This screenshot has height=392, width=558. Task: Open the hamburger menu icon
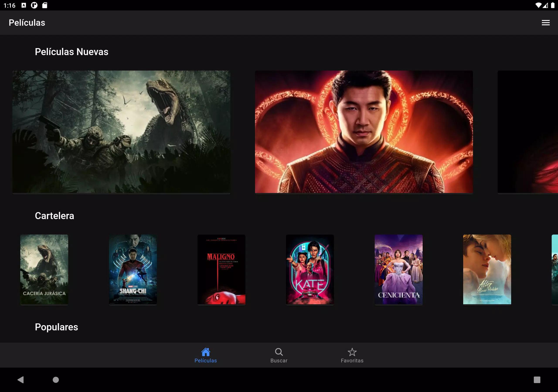546,23
